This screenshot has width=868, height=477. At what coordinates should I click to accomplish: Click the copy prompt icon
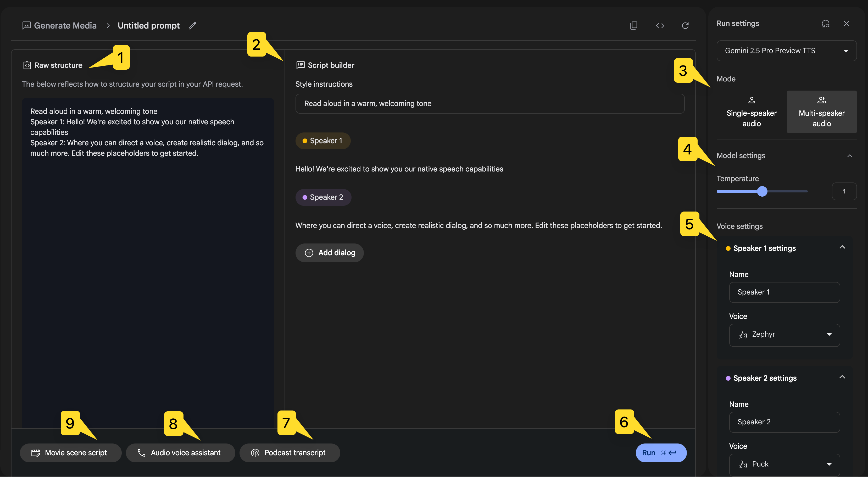point(633,26)
